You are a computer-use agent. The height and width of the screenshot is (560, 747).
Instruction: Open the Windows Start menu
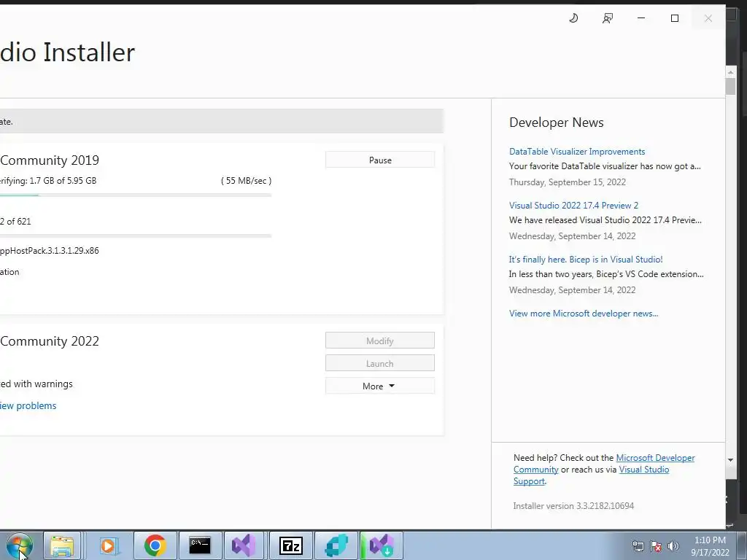(20, 545)
